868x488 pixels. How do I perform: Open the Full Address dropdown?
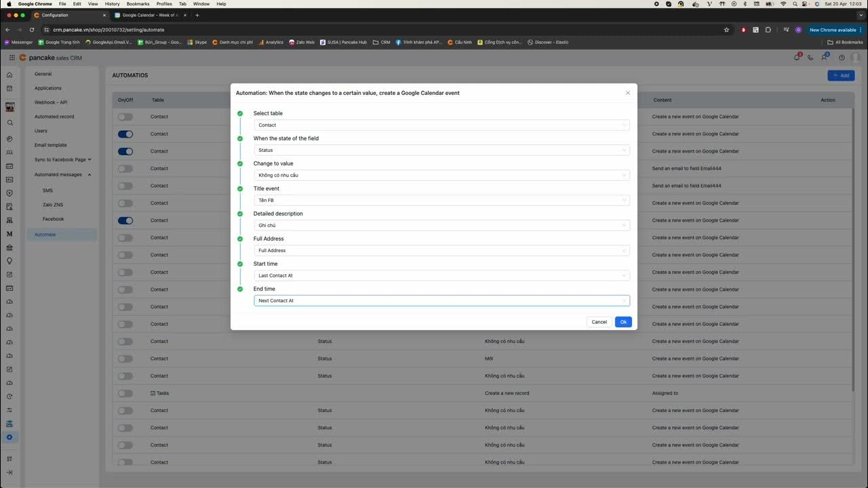[x=441, y=250]
